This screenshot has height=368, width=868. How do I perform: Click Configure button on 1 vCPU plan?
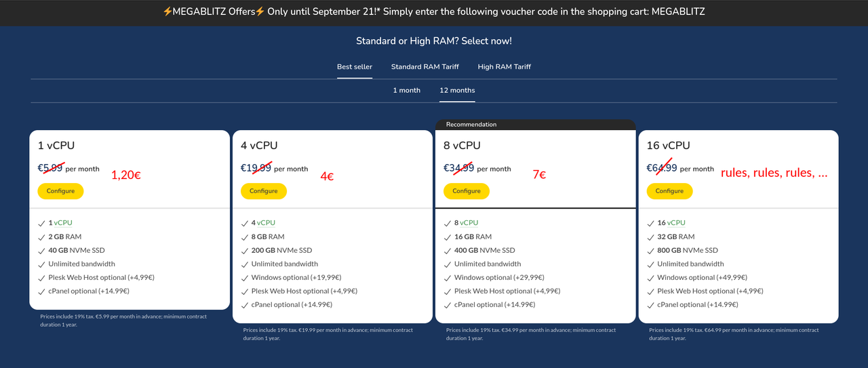(x=60, y=191)
